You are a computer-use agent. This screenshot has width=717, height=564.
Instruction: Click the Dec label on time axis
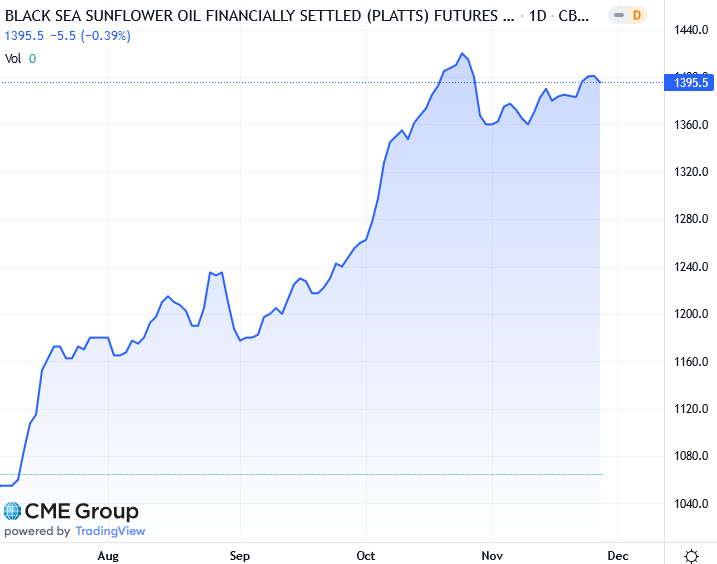click(x=618, y=555)
